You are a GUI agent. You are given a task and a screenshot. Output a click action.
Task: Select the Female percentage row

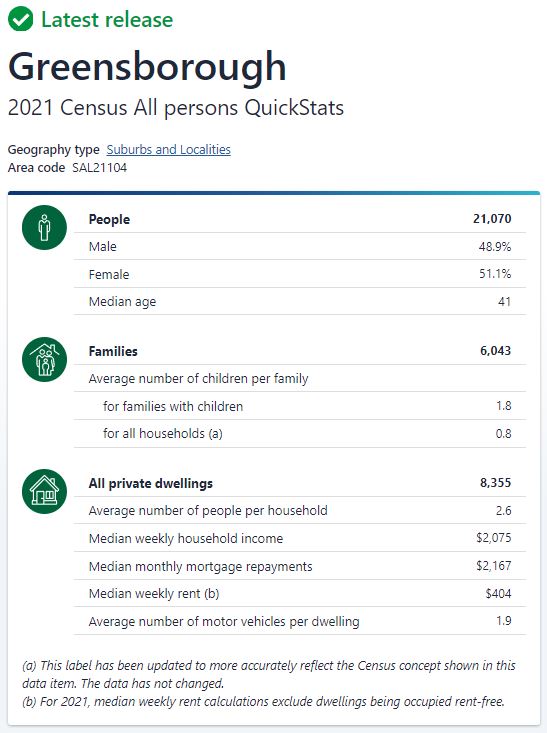click(x=300, y=274)
